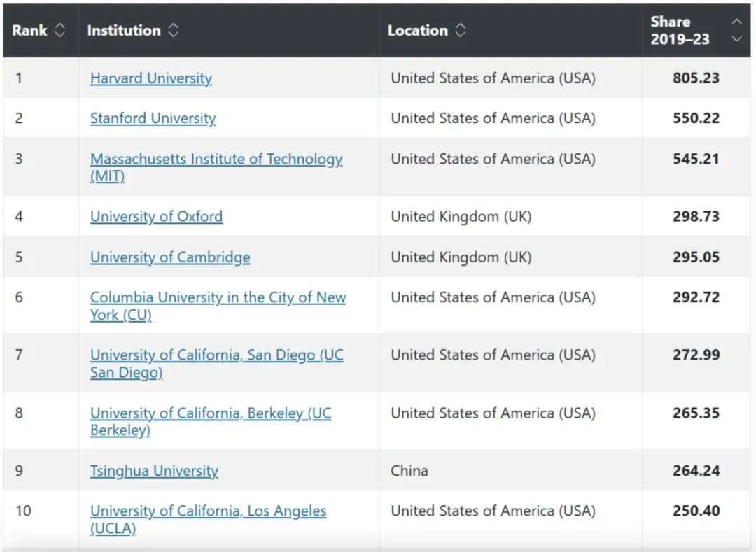Screen dimensions: 756x552
Task: Select Stanford's share value 550.22
Action: tap(696, 118)
